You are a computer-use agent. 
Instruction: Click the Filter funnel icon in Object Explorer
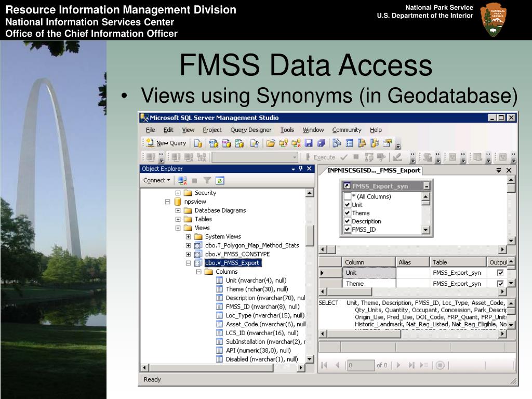click(207, 180)
